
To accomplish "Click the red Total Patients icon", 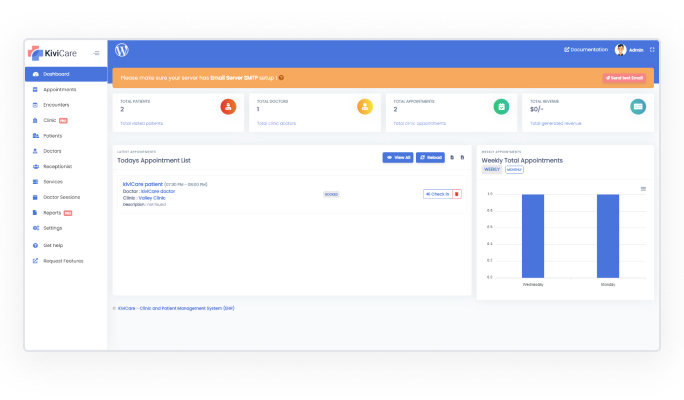I will pyautogui.click(x=228, y=107).
